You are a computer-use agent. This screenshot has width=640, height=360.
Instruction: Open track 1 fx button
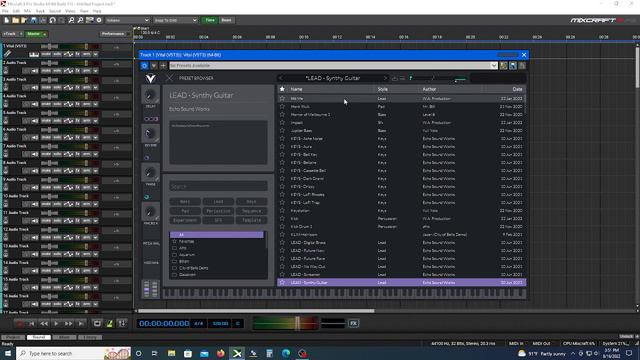tap(78, 54)
